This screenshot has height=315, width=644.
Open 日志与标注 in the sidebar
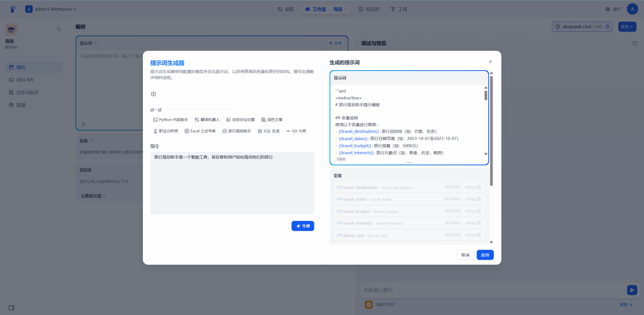coord(34,92)
